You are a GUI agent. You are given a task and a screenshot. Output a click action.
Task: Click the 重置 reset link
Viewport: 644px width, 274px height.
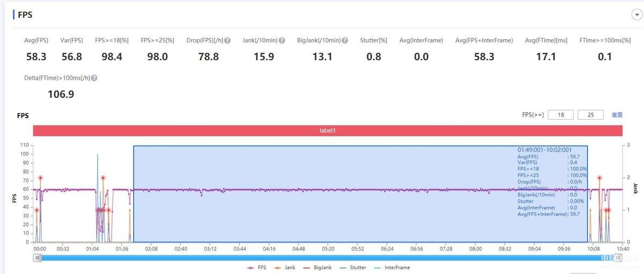[617, 114]
